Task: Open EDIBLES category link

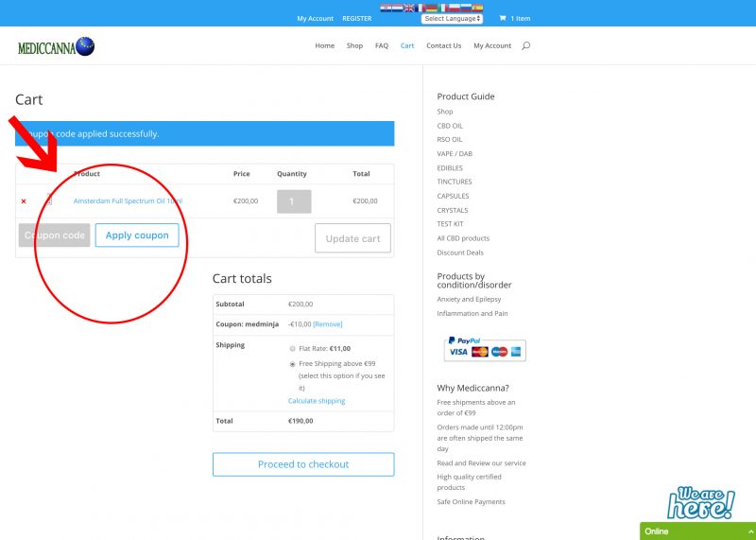Action: pos(450,168)
